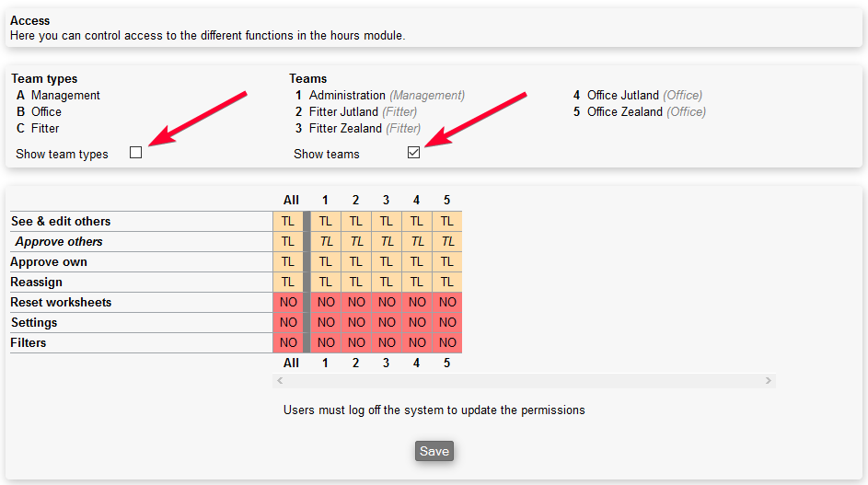Click the Management team type entry

(65, 95)
